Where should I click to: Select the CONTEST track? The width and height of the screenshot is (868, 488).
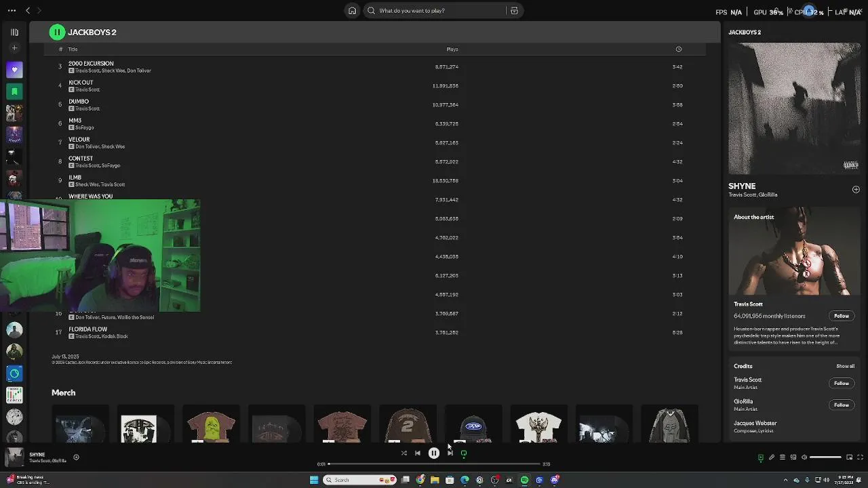[x=376, y=162]
